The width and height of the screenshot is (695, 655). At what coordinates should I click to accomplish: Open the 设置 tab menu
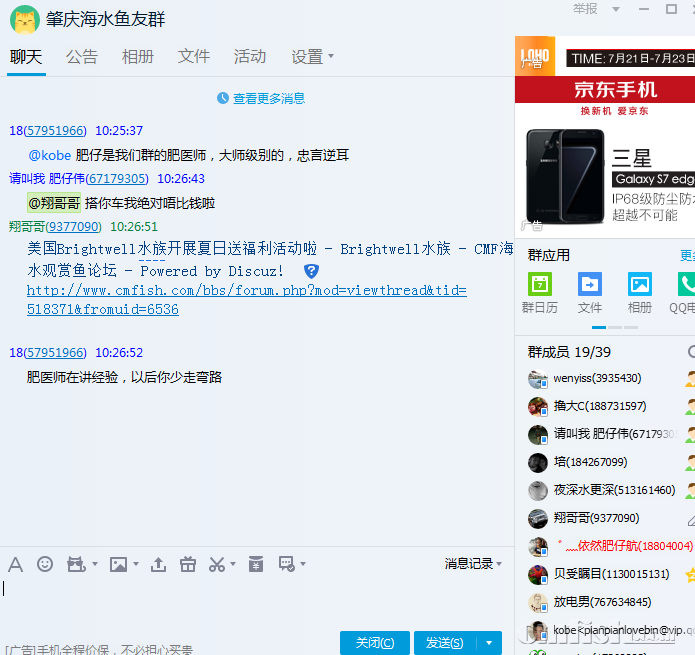point(312,57)
